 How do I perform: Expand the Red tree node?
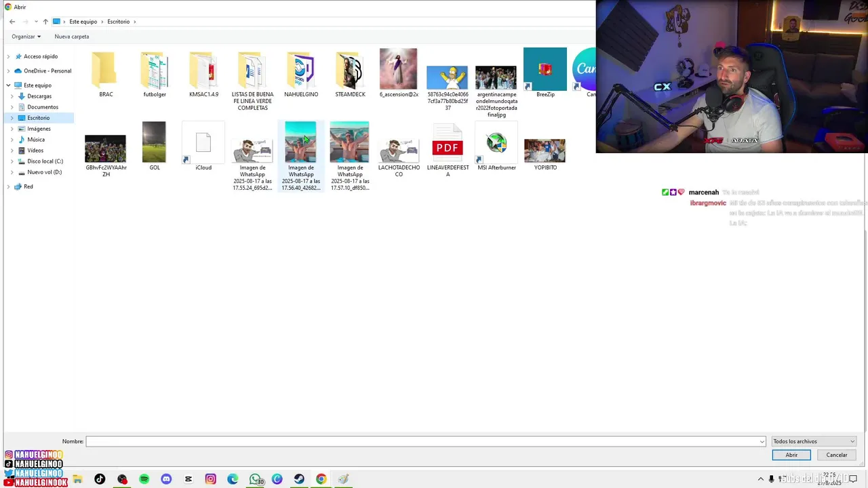[8, 186]
